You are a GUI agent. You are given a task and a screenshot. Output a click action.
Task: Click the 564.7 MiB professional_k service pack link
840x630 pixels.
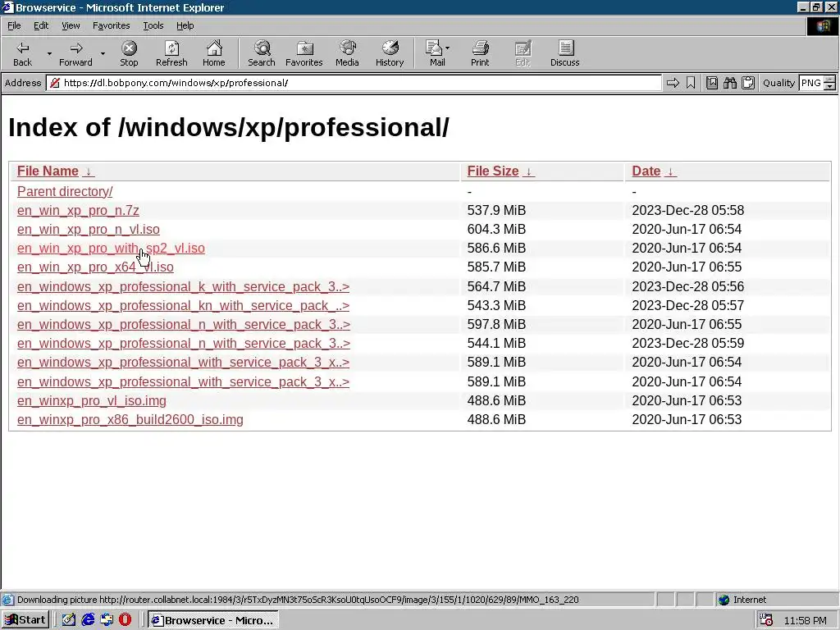[183, 286]
